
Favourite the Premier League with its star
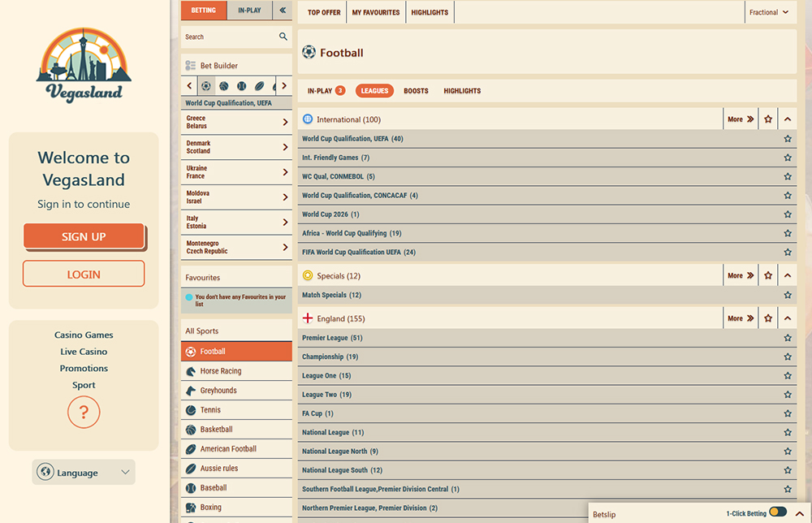[x=787, y=338]
